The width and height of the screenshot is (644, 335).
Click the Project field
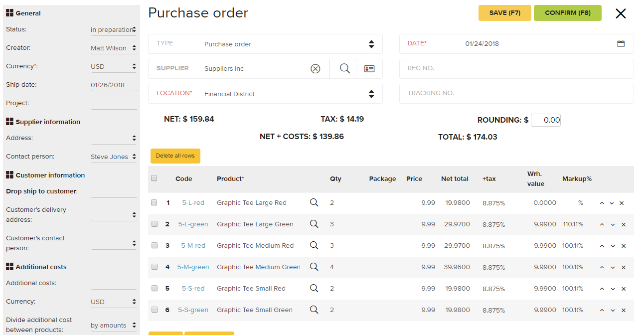[114, 104]
